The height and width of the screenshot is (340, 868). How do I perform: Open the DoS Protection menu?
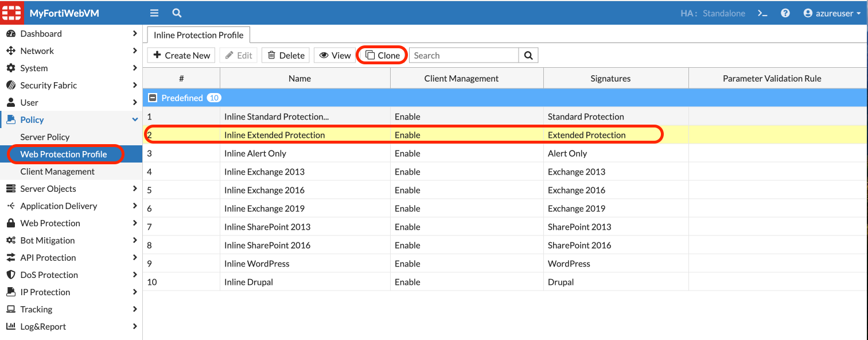[71, 275]
